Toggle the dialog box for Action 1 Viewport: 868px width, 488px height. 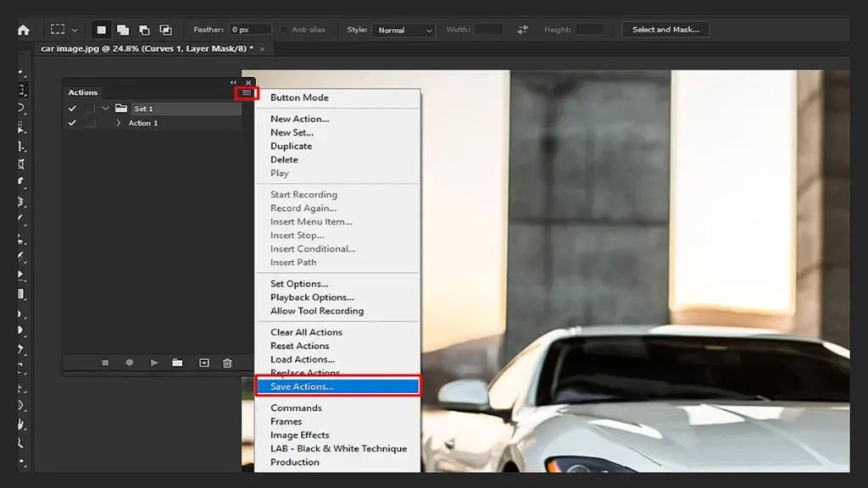click(x=89, y=123)
